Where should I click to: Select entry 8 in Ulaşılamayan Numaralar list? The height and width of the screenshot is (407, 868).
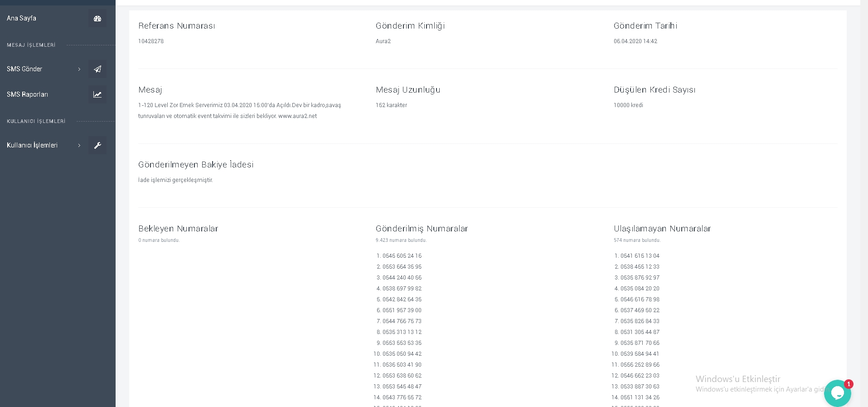click(640, 332)
